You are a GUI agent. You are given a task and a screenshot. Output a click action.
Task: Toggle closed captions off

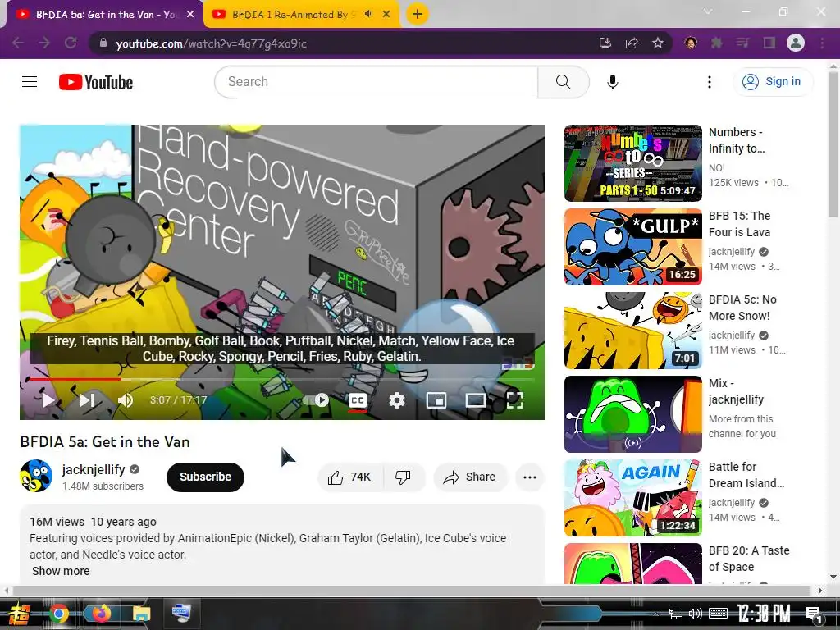coord(358,400)
